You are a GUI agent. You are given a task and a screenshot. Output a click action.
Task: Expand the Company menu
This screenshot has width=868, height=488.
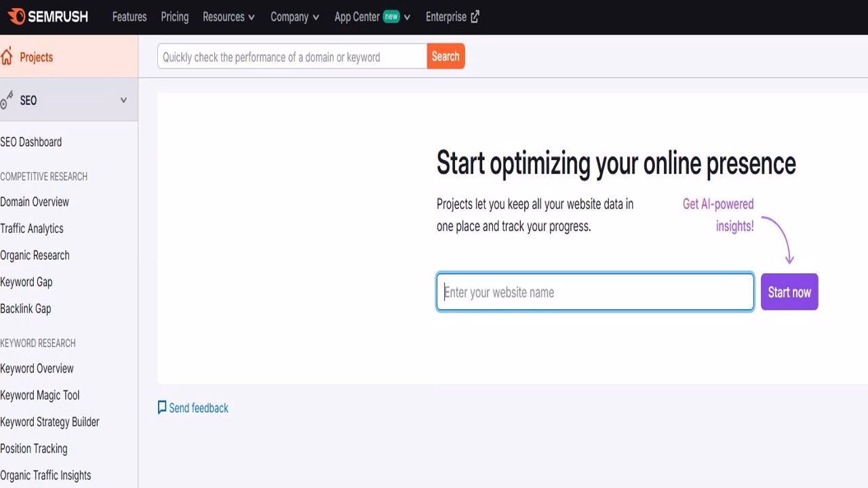tap(294, 17)
